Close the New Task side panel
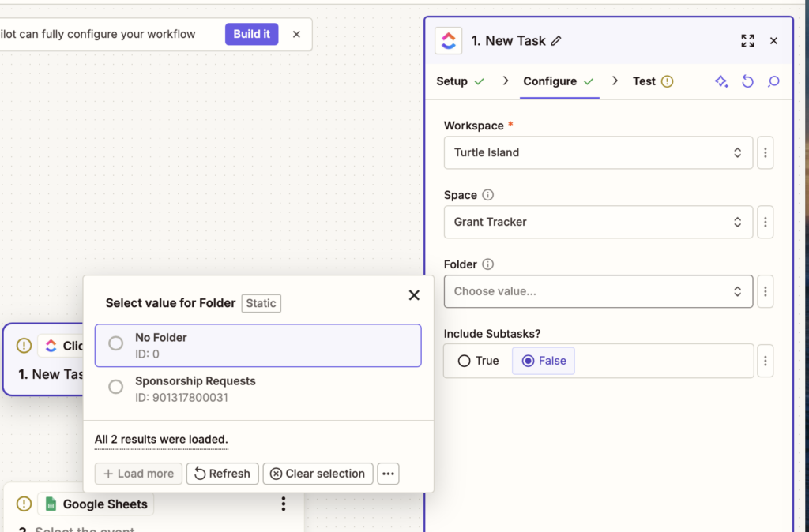This screenshot has height=532, width=809. click(773, 41)
